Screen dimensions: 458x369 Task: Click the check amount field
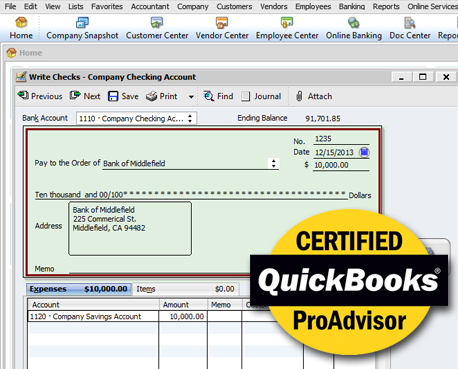tap(341, 165)
